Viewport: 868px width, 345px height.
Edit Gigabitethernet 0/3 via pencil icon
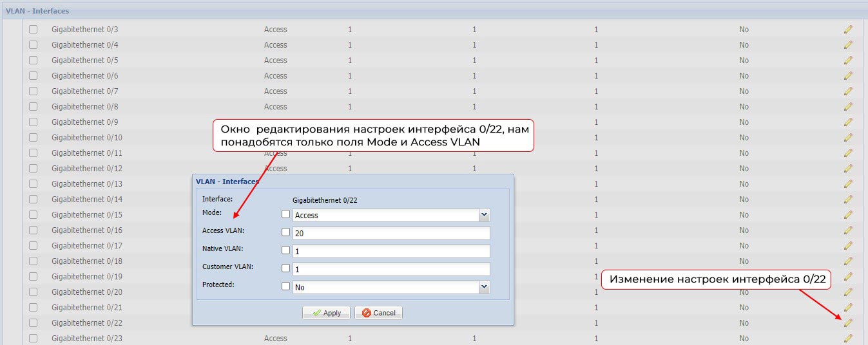point(848,30)
